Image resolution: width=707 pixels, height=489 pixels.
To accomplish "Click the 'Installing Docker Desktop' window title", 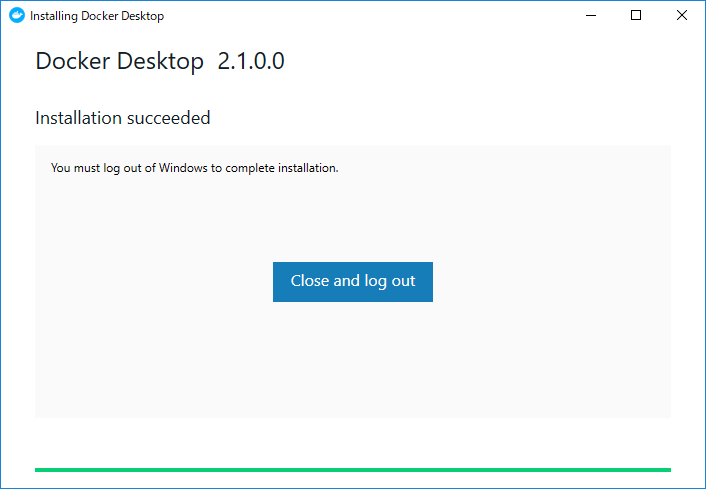I will [x=97, y=16].
